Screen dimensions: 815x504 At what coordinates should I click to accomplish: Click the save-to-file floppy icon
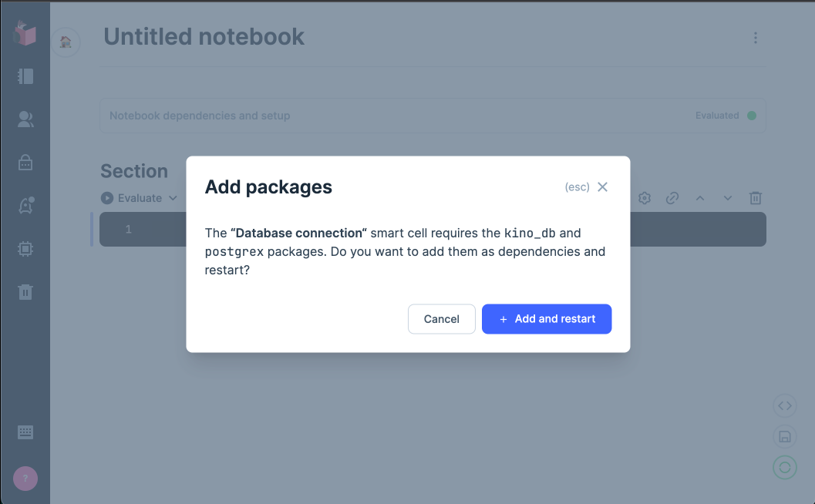[784, 436]
